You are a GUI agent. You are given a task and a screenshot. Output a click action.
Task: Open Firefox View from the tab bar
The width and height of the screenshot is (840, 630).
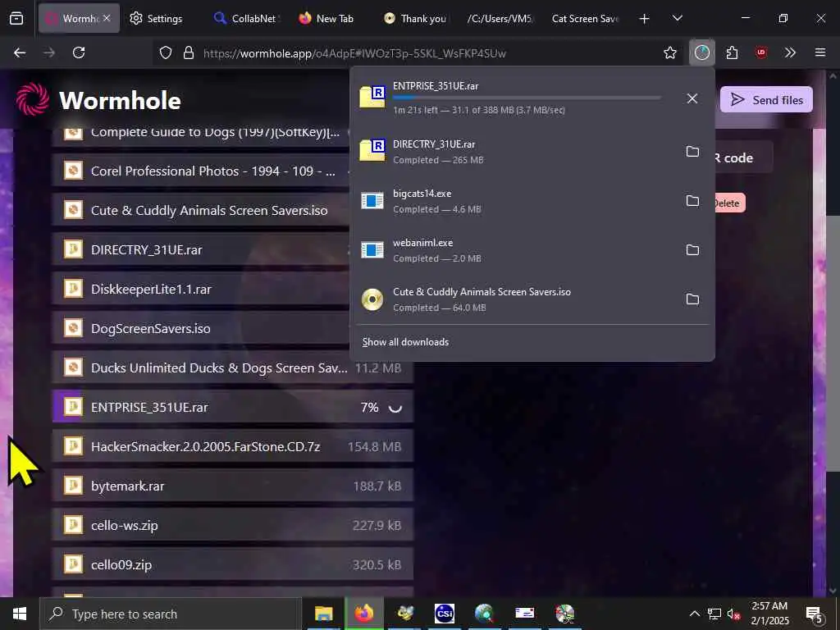[x=16, y=19]
